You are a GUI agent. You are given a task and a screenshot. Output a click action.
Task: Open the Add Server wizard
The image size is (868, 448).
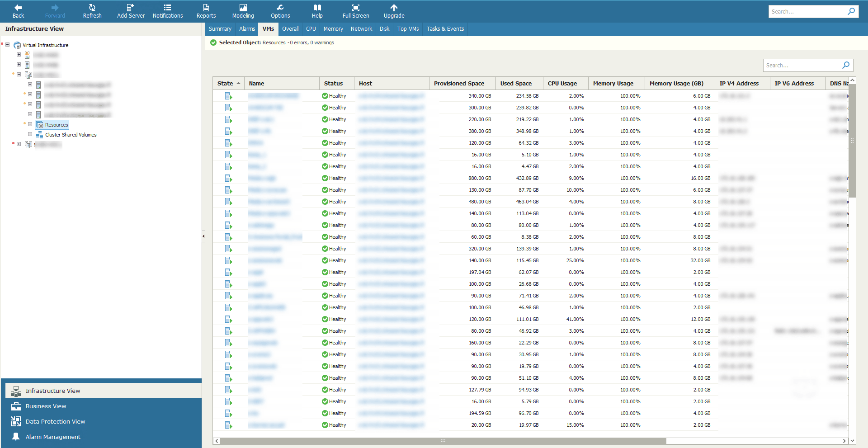tap(131, 11)
